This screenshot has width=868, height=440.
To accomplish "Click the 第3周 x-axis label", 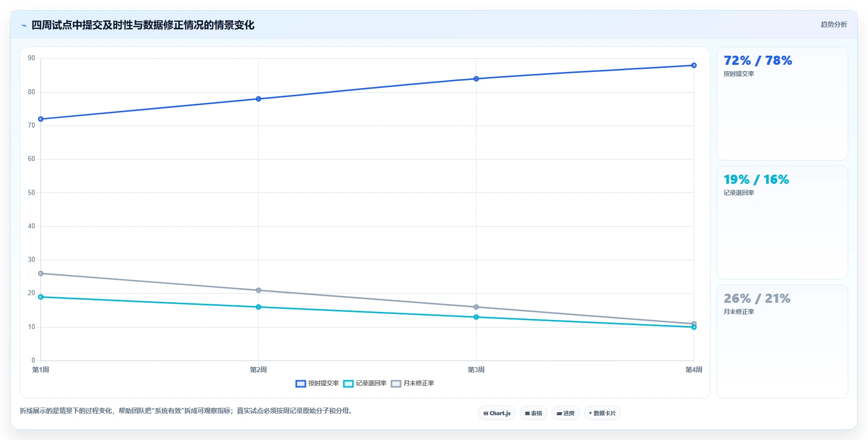I will [476, 370].
